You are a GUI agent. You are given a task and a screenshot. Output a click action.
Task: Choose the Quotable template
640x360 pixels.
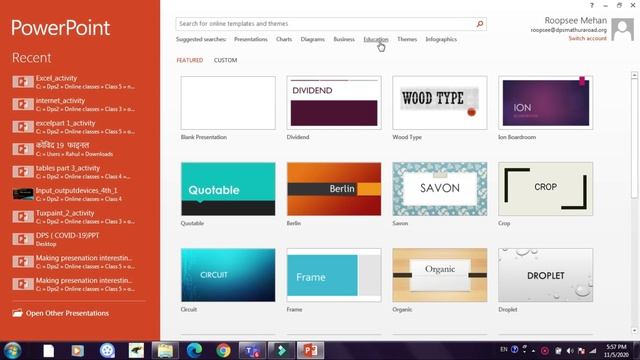228,189
